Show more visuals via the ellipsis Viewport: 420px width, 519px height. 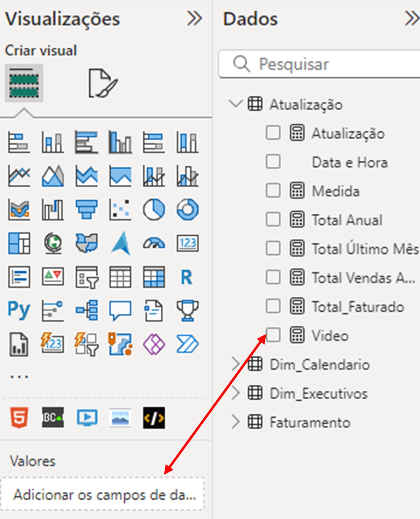click(x=19, y=377)
